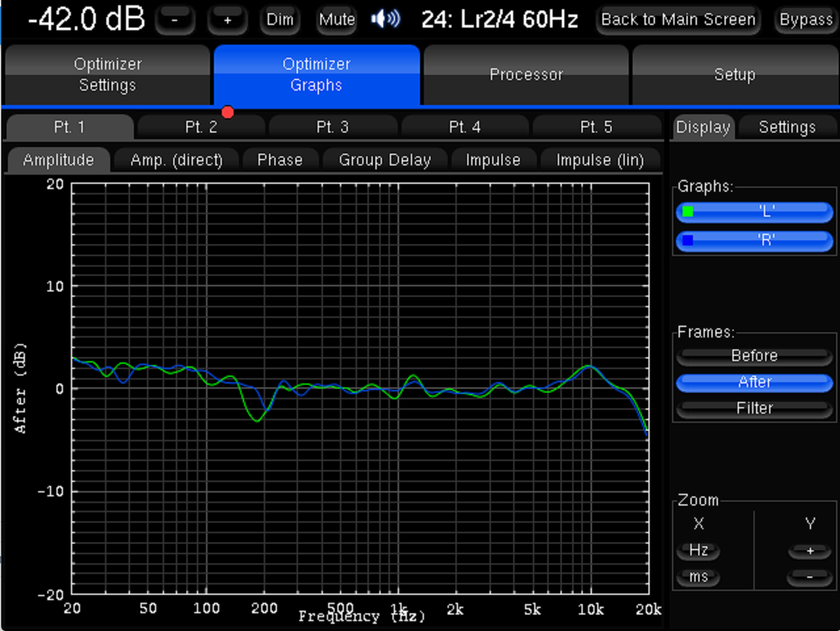Toggle the Mute button
This screenshot has height=631, width=840.
click(337, 20)
